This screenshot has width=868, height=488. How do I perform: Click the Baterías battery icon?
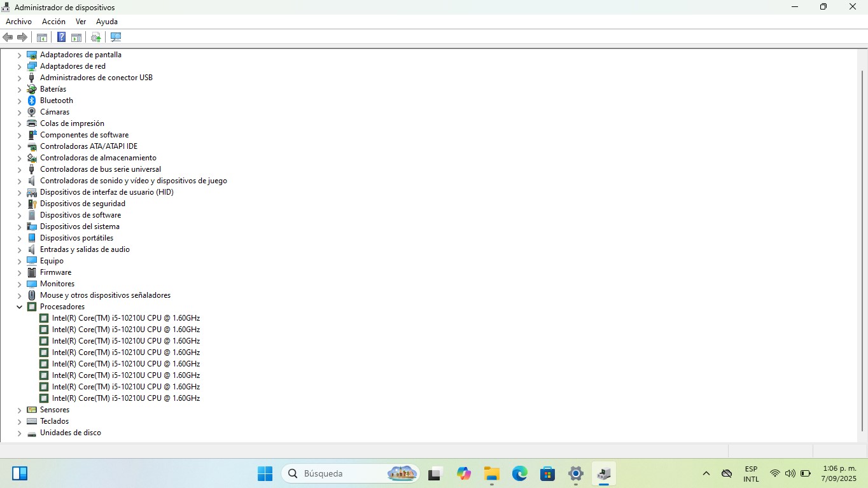32,89
